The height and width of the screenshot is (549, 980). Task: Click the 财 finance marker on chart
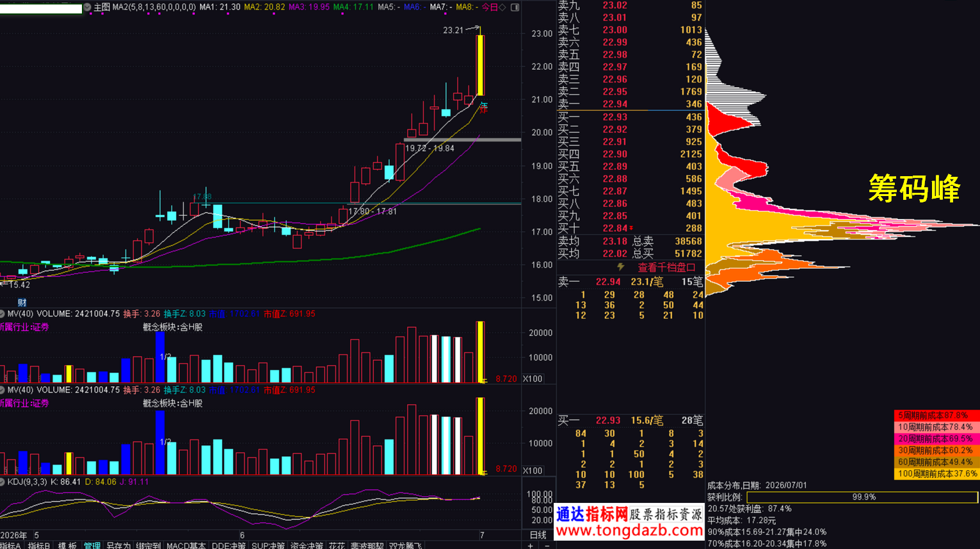click(x=22, y=302)
